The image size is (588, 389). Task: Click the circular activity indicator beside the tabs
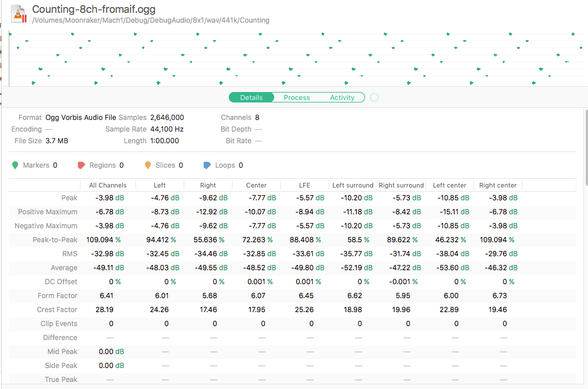coord(374,97)
